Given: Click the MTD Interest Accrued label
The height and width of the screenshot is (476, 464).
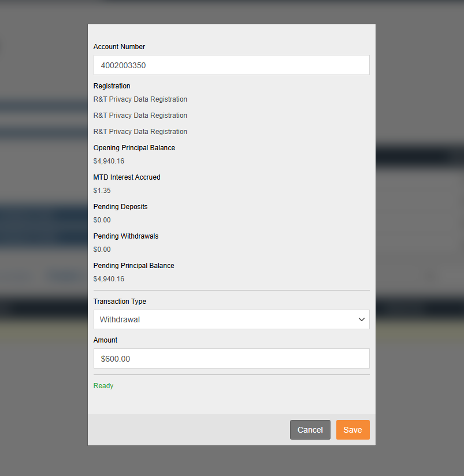Looking at the screenshot, I should [x=127, y=177].
